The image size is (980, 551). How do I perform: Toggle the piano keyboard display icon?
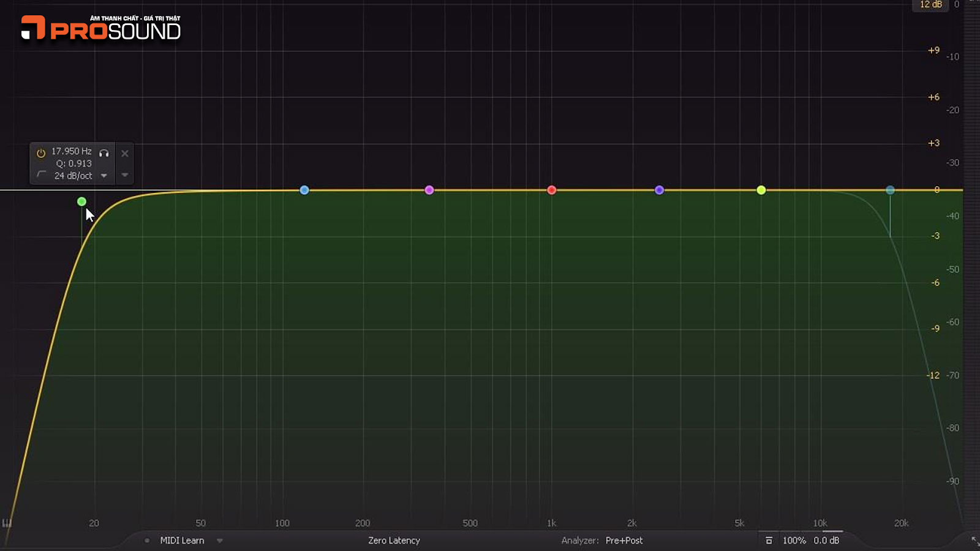(7, 523)
